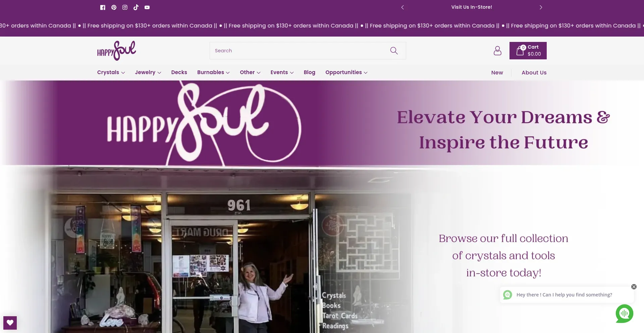The image size is (644, 333).
Task: Open the user account icon
Action: pos(497,51)
